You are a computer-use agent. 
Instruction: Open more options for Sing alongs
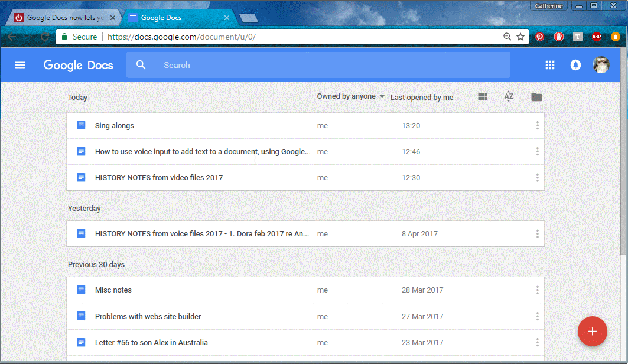click(x=537, y=125)
